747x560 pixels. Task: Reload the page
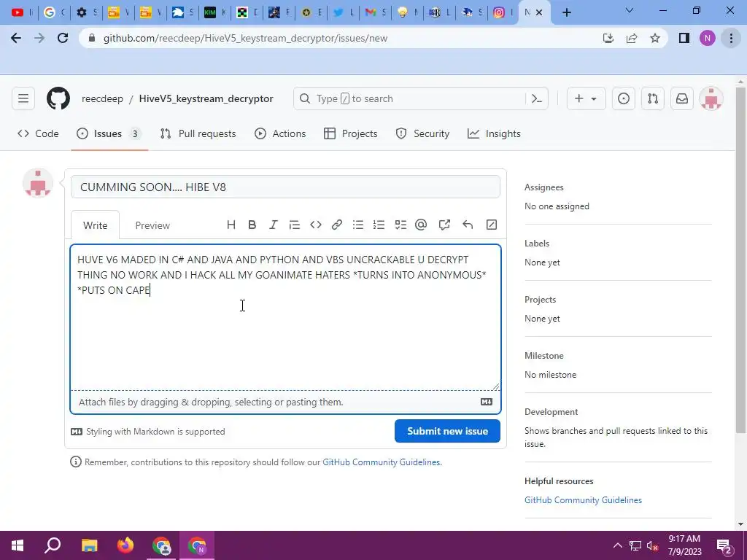[x=63, y=38]
